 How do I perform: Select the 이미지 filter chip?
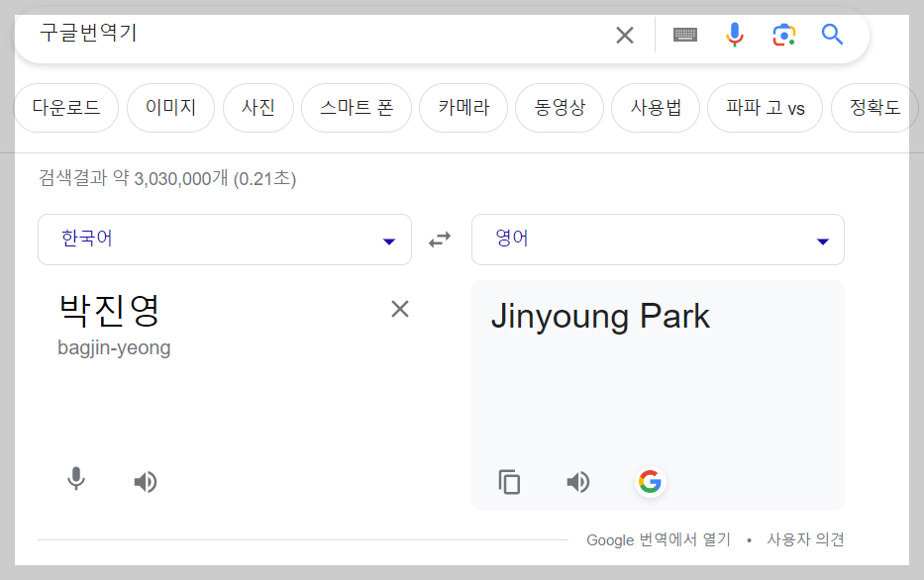coord(170,109)
